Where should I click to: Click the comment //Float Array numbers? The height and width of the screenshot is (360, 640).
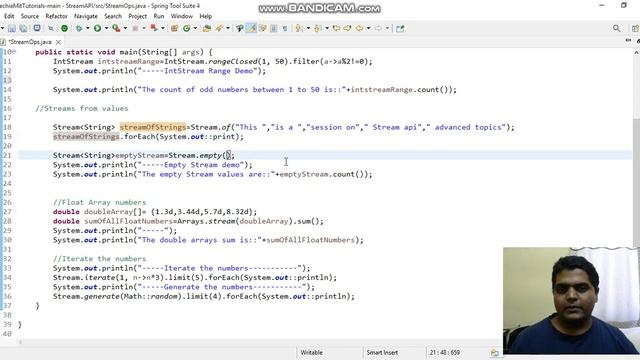coord(99,202)
